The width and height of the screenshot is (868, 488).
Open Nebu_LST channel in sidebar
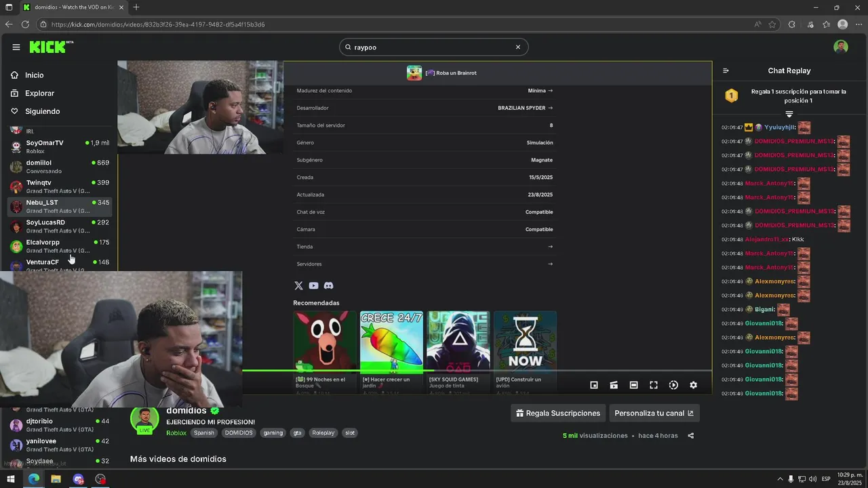click(x=60, y=206)
